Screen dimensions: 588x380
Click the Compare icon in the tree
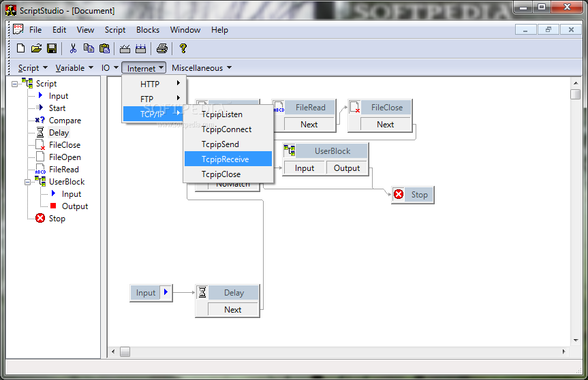(40, 120)
